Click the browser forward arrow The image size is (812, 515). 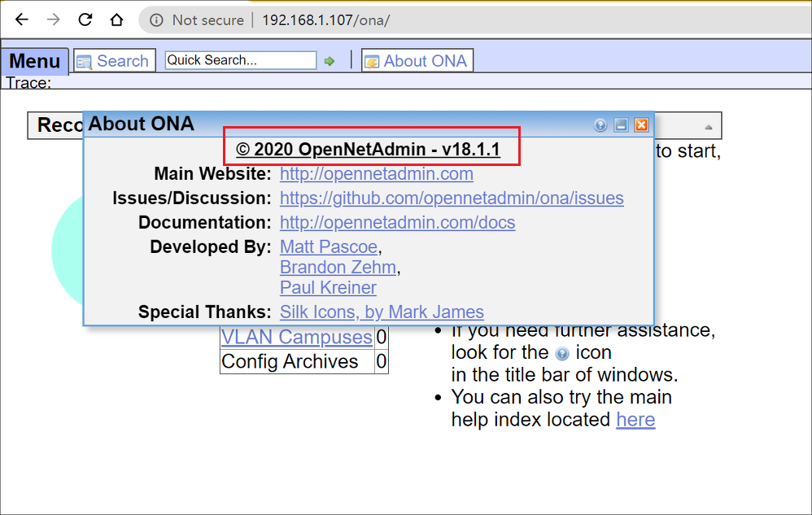[54, 20]
